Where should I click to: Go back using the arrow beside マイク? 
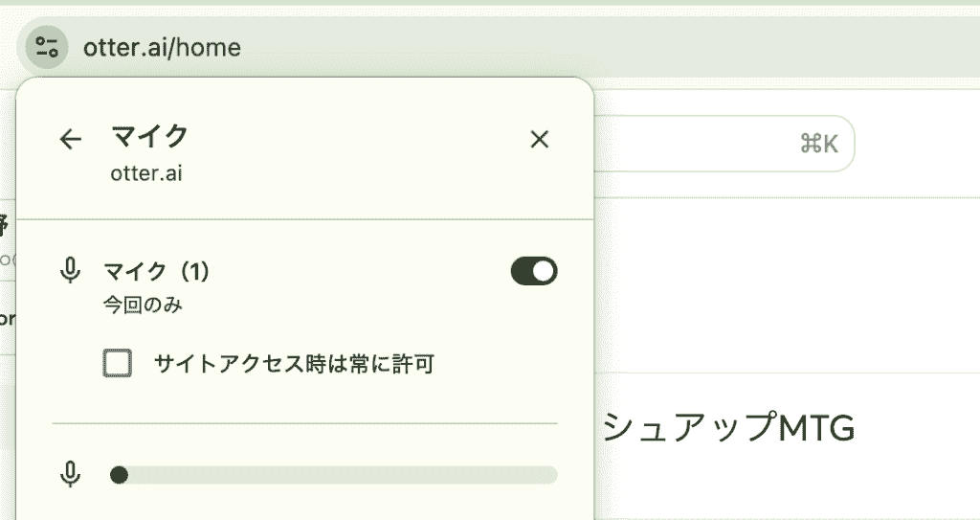pyautogui.click(x=70, y=139)
